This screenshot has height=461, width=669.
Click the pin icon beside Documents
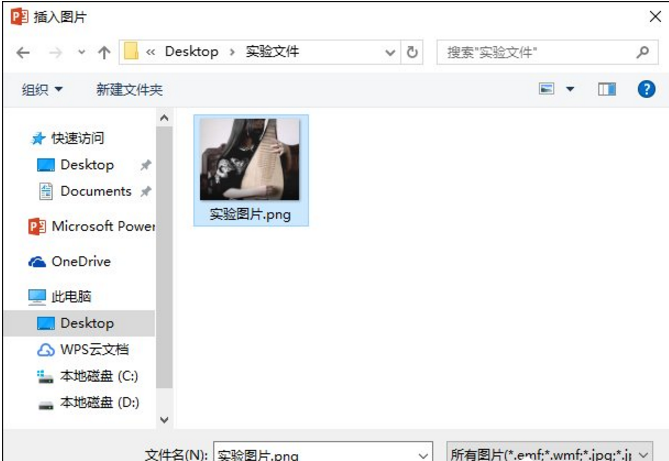pyautogui.click(x=146, y=191)
